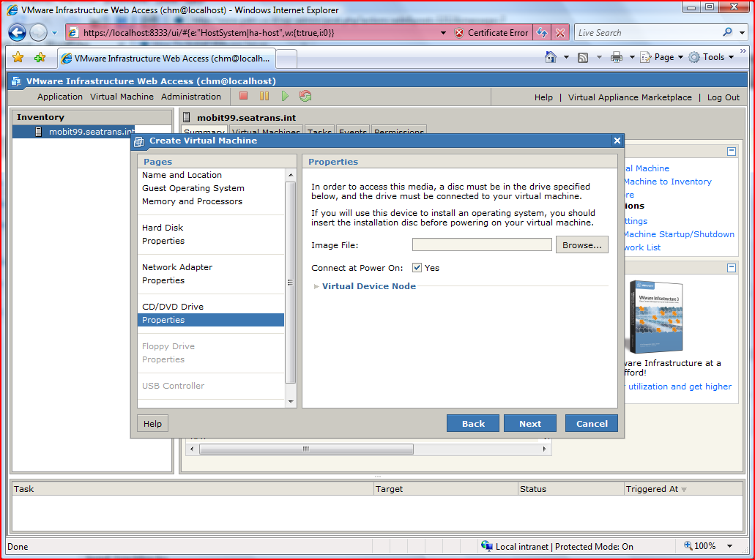755x560 pixels.
Task: Click the Cancel wizard button
Action: click(x=591, y=424)
